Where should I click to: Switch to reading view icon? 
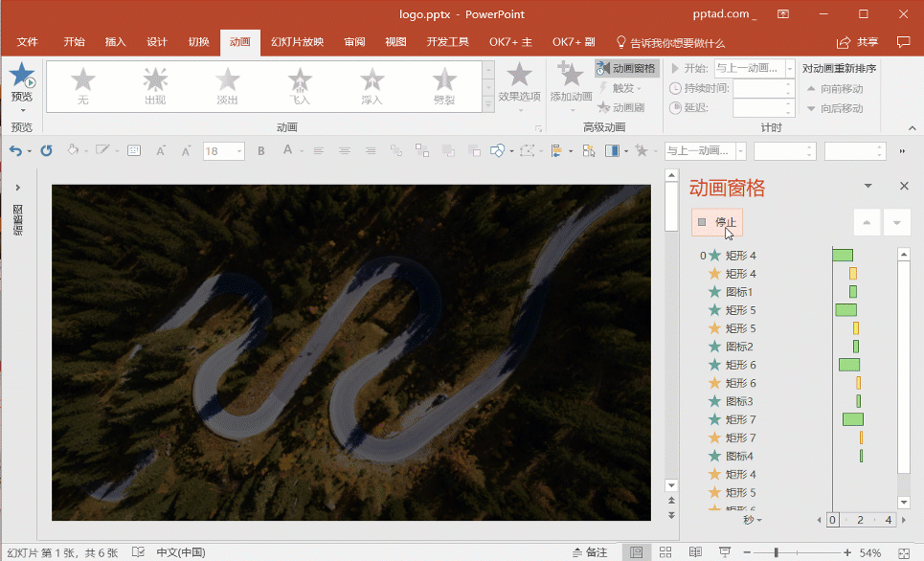pyautogui.click(x=695, y=552)
